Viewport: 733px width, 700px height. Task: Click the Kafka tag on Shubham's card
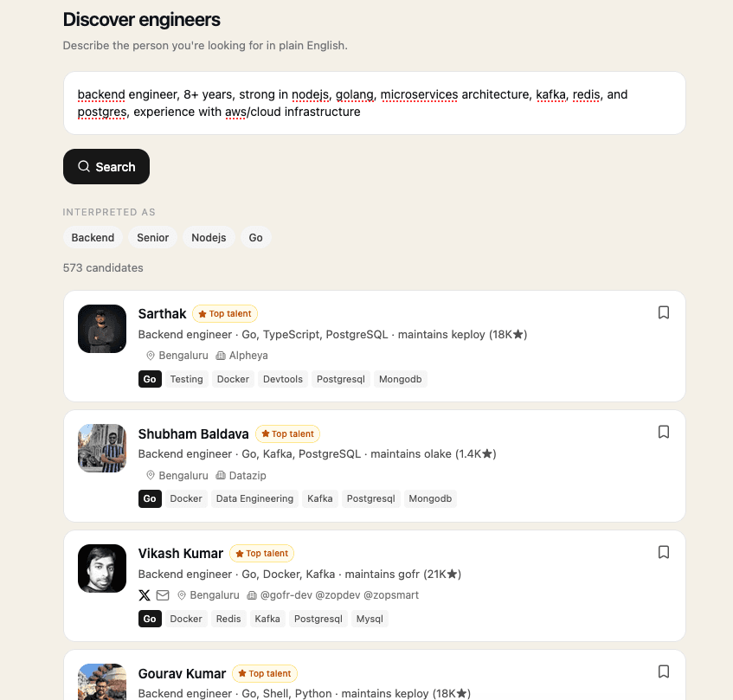[x=319, y=498]
